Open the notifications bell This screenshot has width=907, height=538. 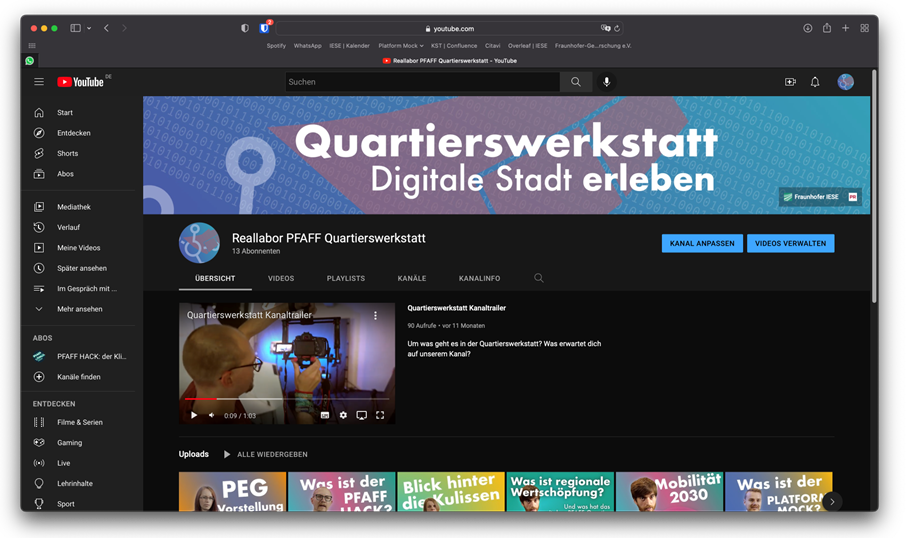coord(815,82)
